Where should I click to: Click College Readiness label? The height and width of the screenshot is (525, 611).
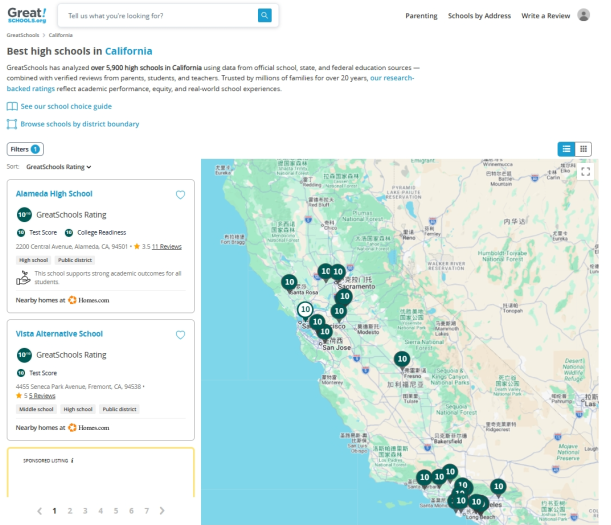(x=101, y=233)
